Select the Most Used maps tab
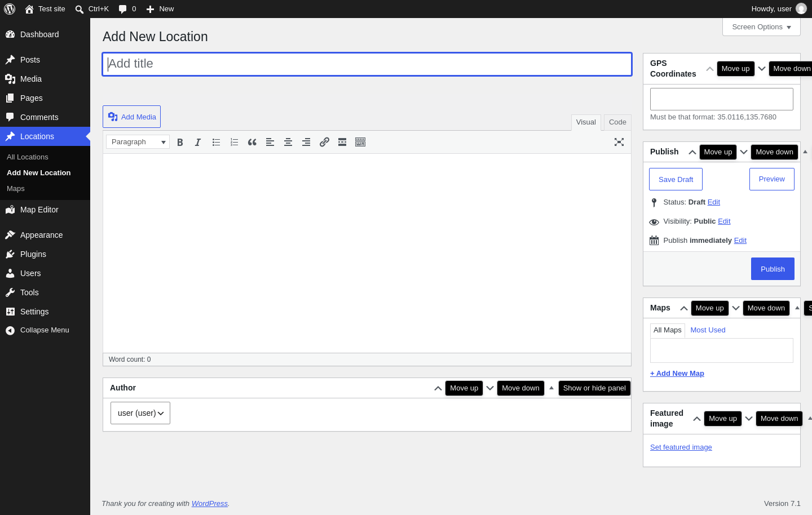The image size is (812, 515). click(708, 330)
